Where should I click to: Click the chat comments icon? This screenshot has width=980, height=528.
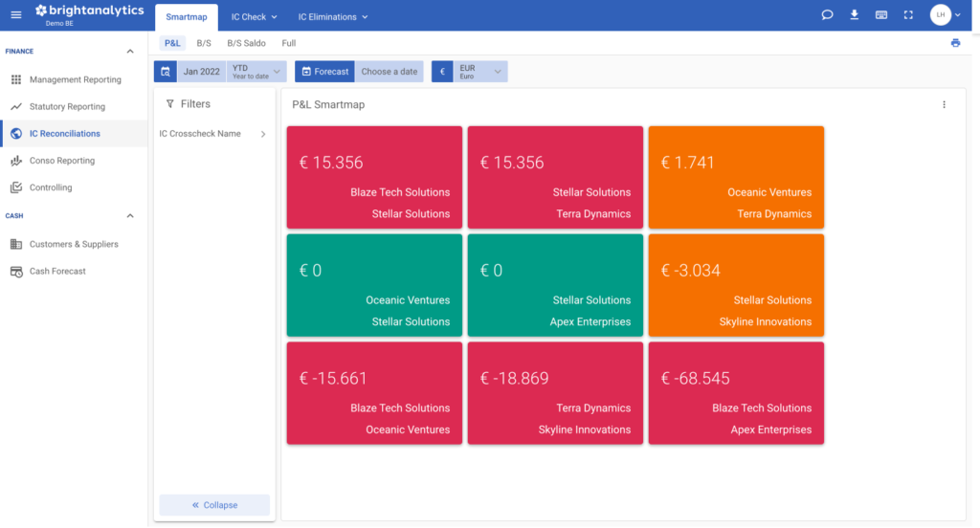click(827, 15)
